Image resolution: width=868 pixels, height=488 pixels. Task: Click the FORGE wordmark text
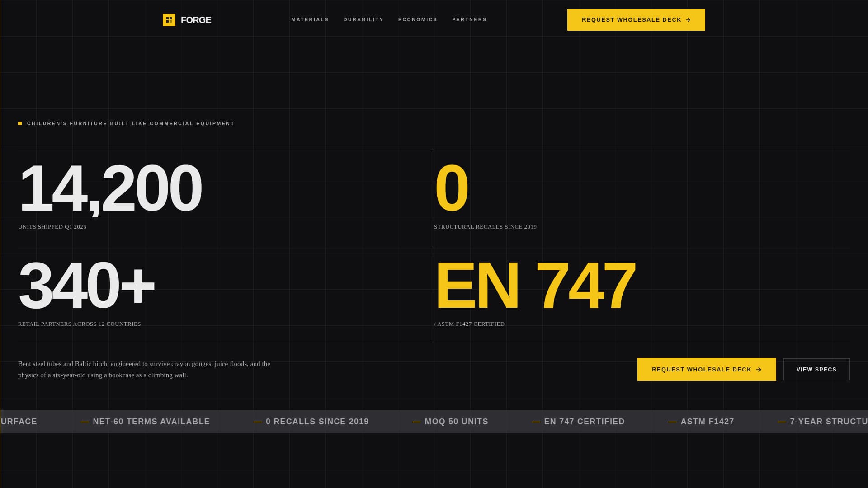click(x=196, y=20)
